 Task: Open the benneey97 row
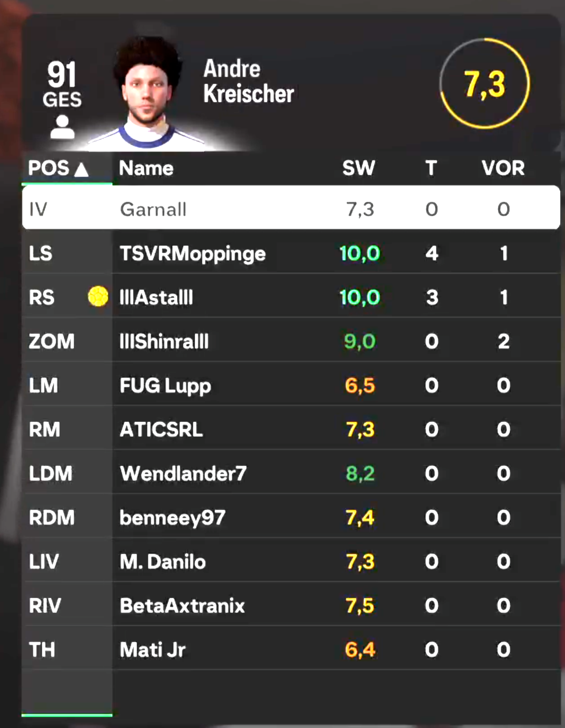(291, 517)
